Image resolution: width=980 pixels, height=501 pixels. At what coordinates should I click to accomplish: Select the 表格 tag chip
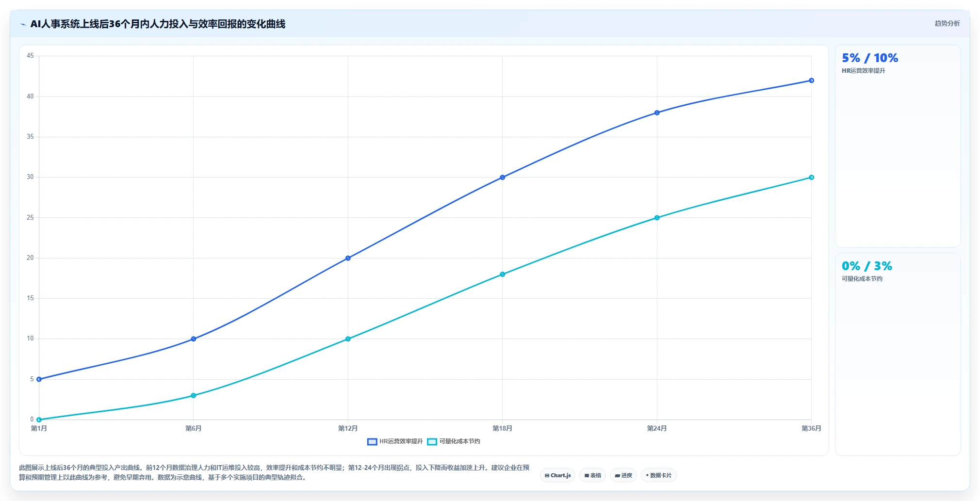(x=592, y=475)
